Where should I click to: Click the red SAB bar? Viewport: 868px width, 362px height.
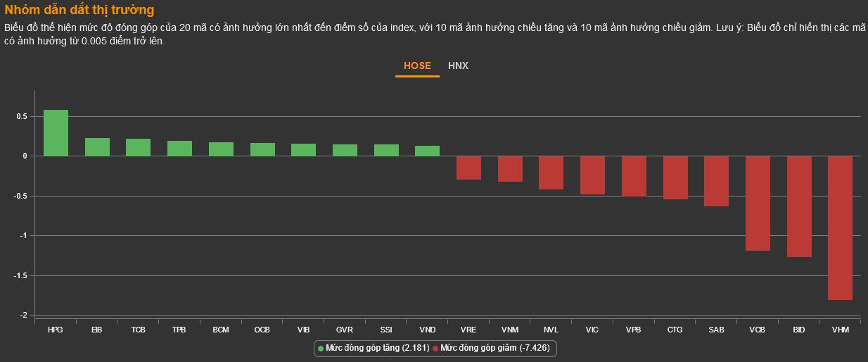click(716, 181)
